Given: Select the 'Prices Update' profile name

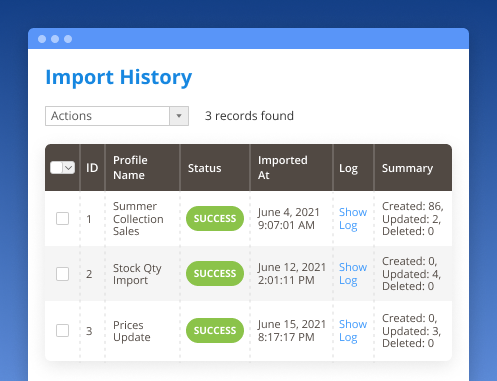Looking at the screenshot, I should click(132, 331).
